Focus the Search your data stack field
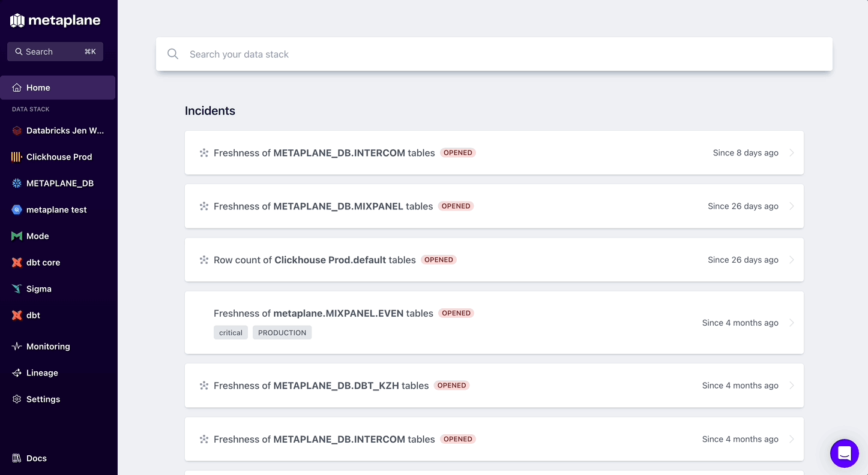Screen dimensions: 868x475 pyautogui.click(x=494, y=54)
